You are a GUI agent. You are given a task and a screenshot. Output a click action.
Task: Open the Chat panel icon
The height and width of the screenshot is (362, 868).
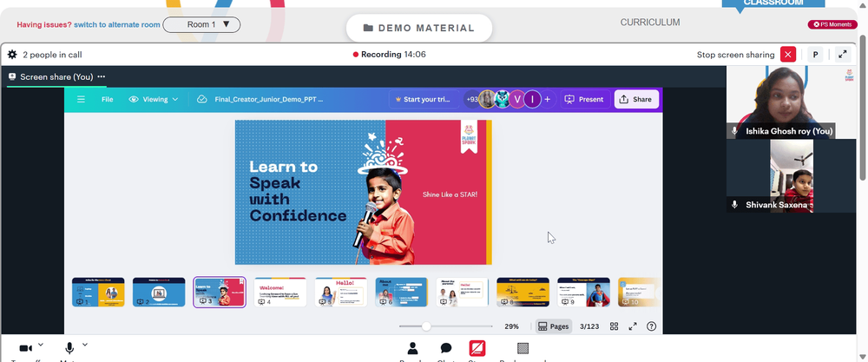[x=446, y=348]
